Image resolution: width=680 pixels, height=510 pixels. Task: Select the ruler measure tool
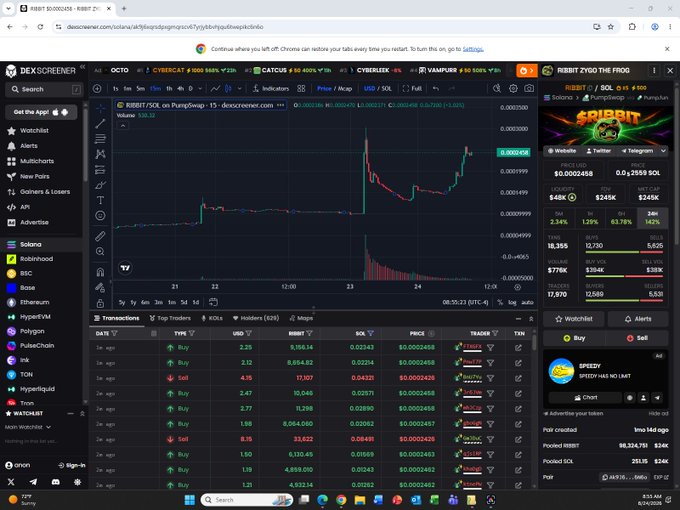pyautogui.click(x=100, y=236)
